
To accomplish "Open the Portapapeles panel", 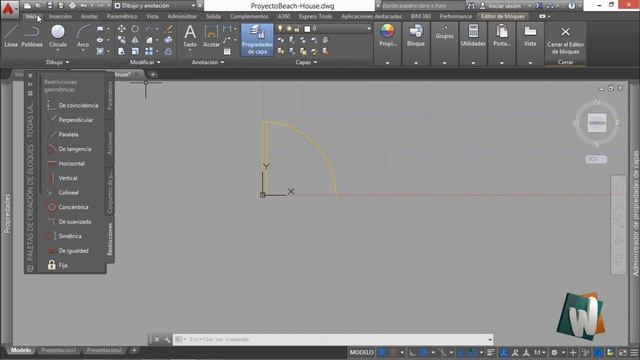I will click(502, 36).
